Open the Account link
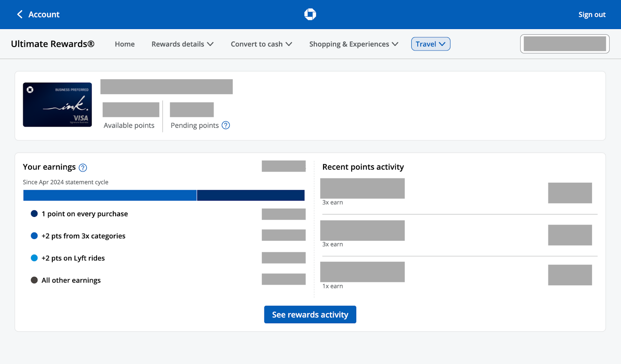621x364 pixels. 44,14
